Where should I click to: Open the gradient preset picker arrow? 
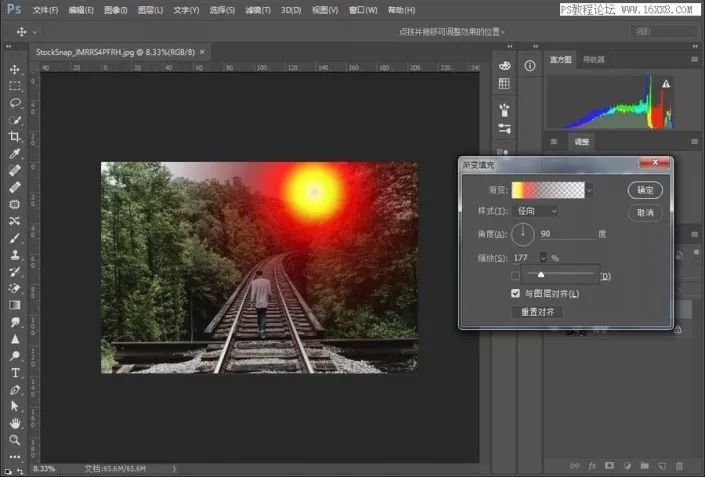click(x=590, y=189)
